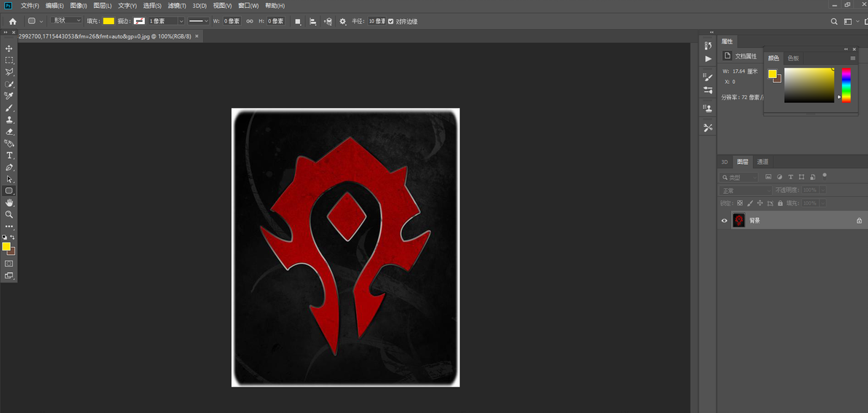Open the History panel icon

click(x=708, y=45)
